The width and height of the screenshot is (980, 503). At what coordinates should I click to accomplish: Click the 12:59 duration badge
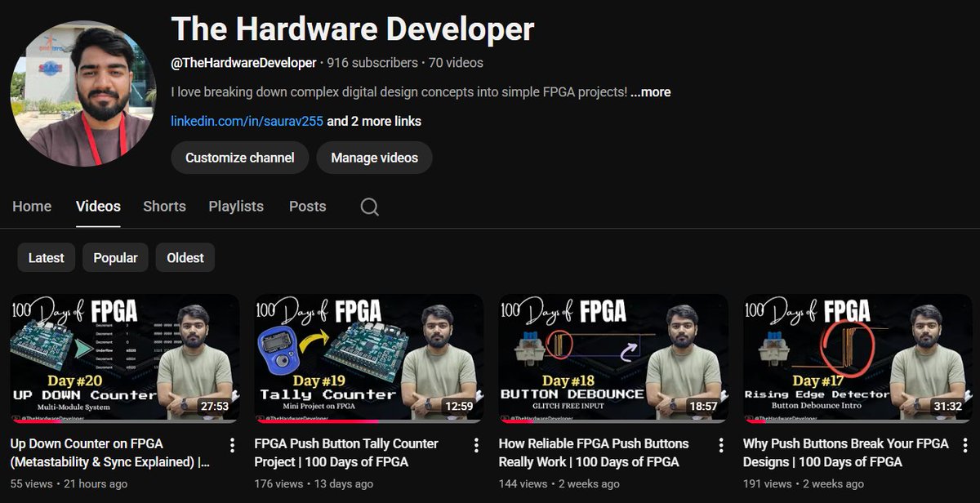[459, 406]
